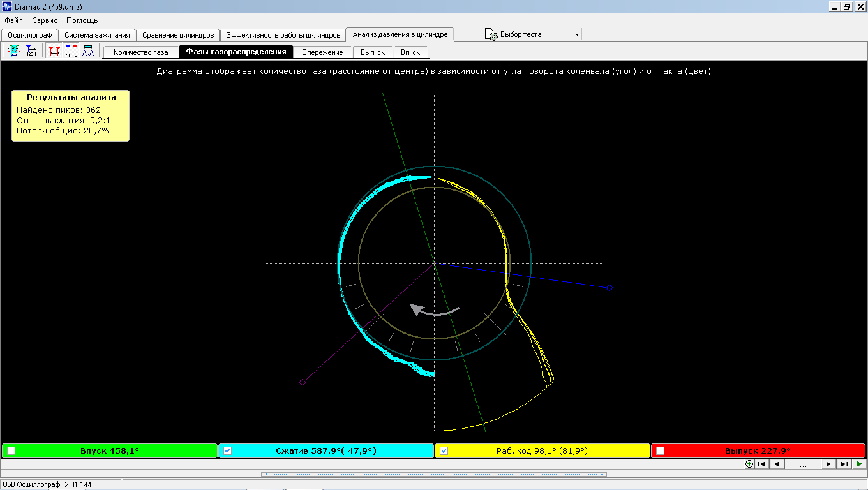Open the Выбор теста dropdown arrow
Screen dimensions: 868x490
577,35
